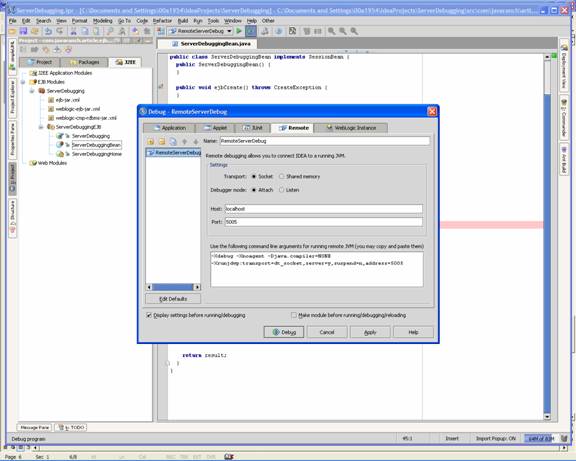Click the Edit Defaults button
Viewport: 576px width, 461px height.
click(x=173, y=299)
